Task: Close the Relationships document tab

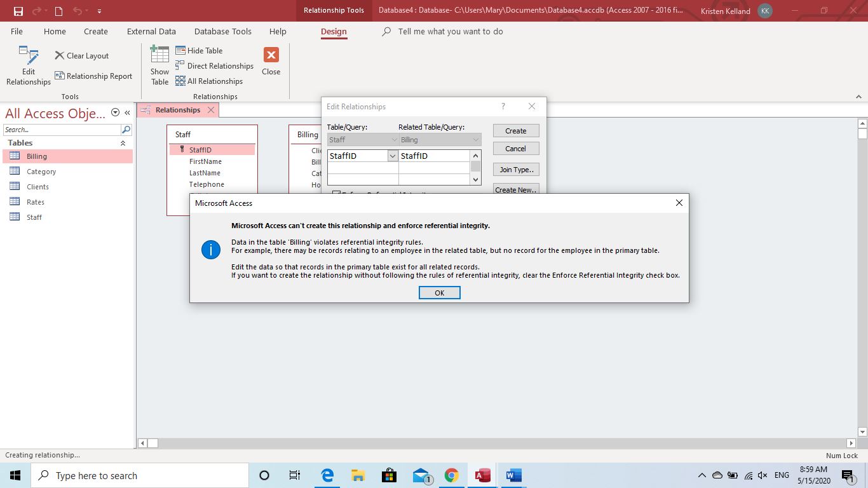Action: coord(211,110)
